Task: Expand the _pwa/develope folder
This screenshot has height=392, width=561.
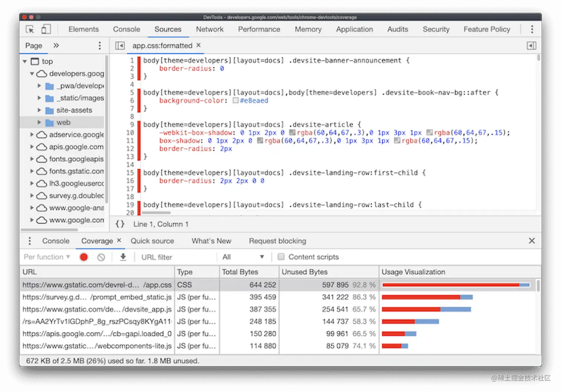Action: click(x=39, y=86)
